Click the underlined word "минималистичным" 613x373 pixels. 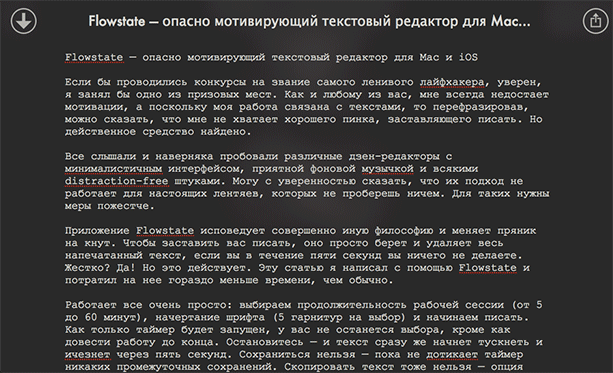[x=113, y=169]
